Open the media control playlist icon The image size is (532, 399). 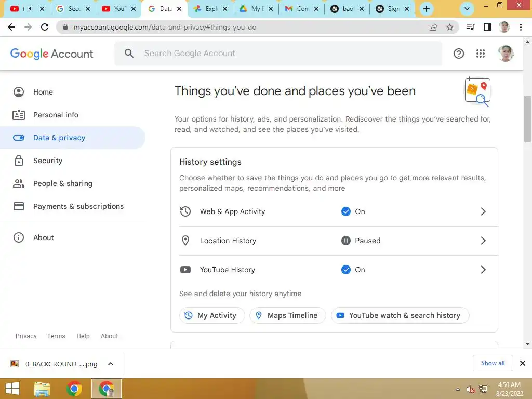coord(470,27)
